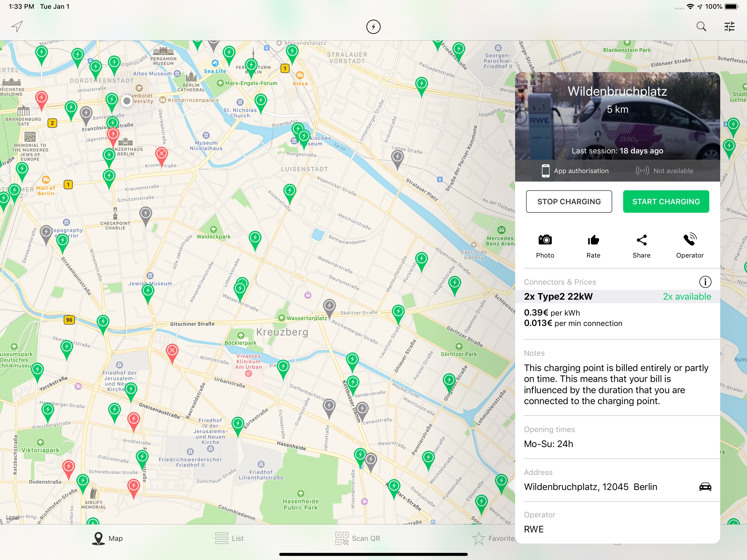The image size is (747, 560).
Task: Open the lightning bolt charging icon
Action: tap(373, 27)
